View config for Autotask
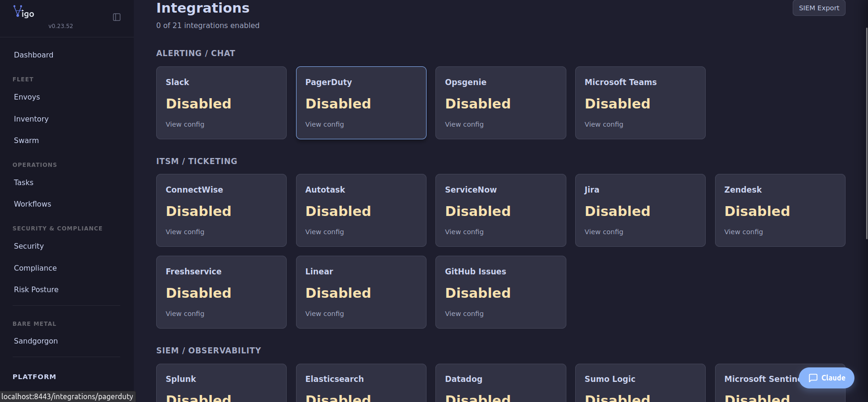The height and width of the screenshot is (402, 868). coord(325,232)
